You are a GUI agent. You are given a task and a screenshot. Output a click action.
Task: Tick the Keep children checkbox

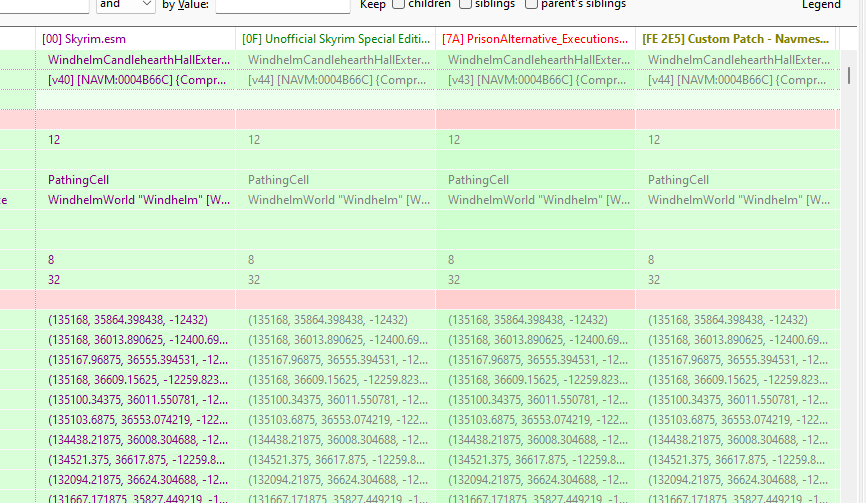398,4
